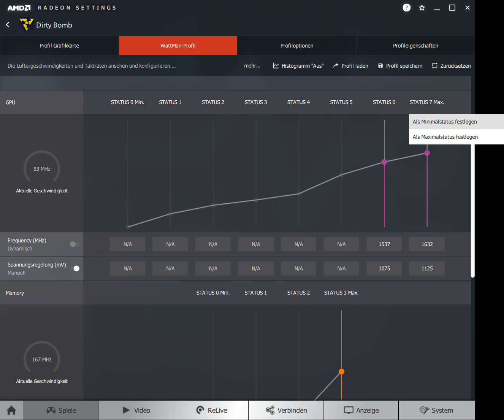Viewport: 504px width, 420px height.
Task: Switch to the Profil Grafikkarte tab
Action: [x=59, y=46]
